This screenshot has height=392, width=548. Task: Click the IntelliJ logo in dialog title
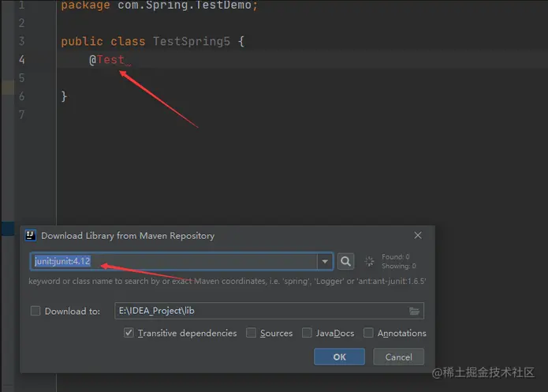31,235
